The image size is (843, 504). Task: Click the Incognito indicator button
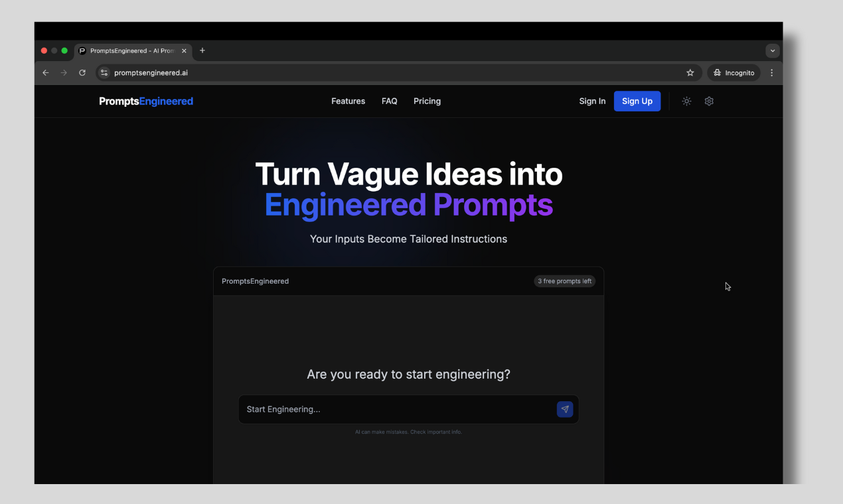pyautogui.click(x=733, y=73)
